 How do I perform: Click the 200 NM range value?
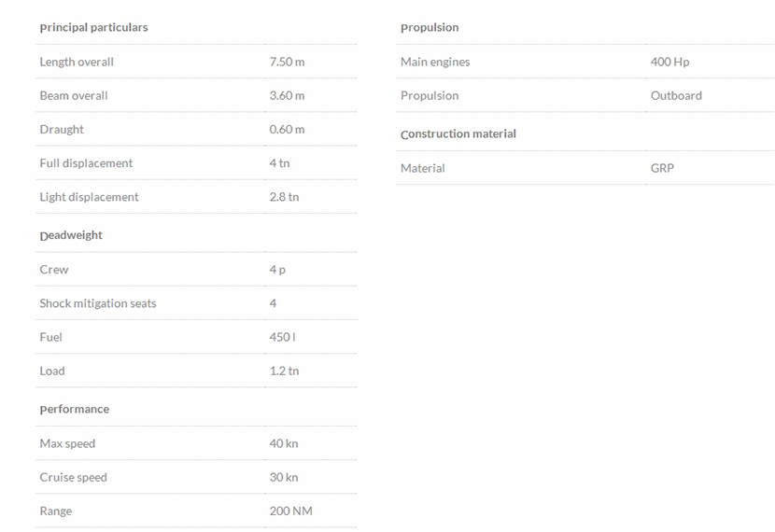(x=290, y=511)
